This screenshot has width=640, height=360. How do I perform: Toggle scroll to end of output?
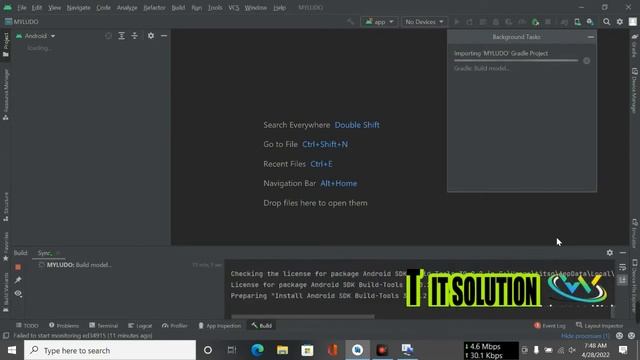tap(622, 280)
